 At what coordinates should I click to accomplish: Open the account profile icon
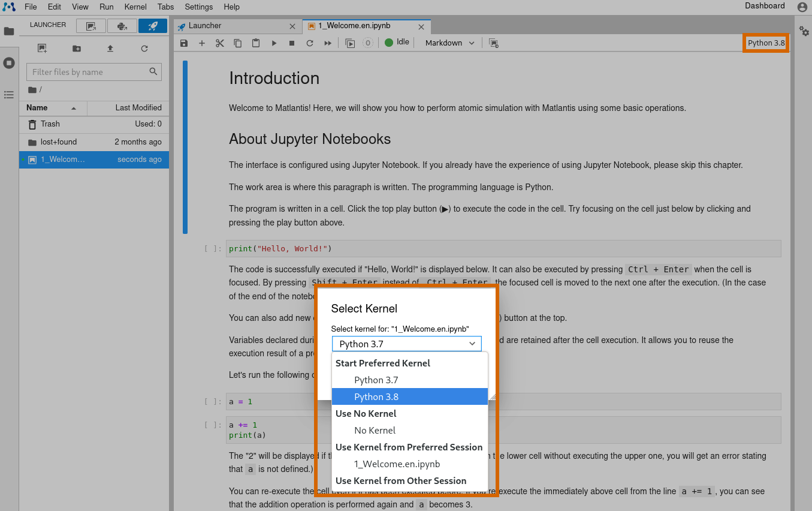802,7
